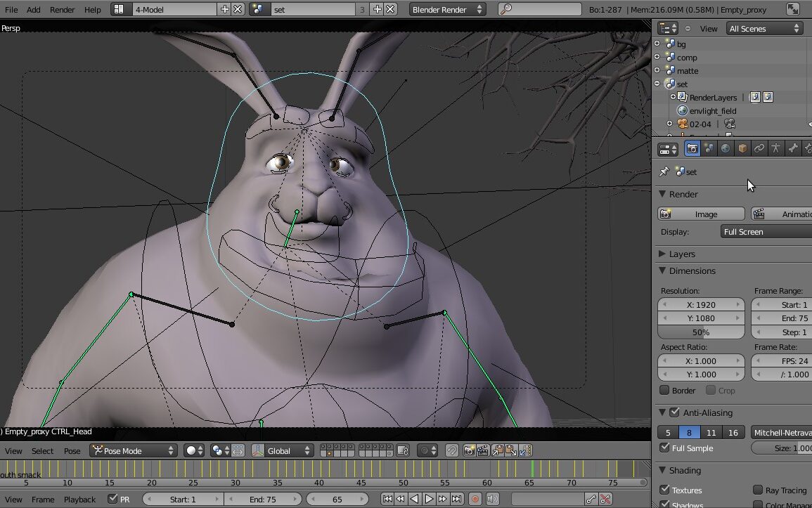Viewport: 812px width, 508px height.
Task: Expand the bg scene in outliner
Action: (x=657, y=44)
